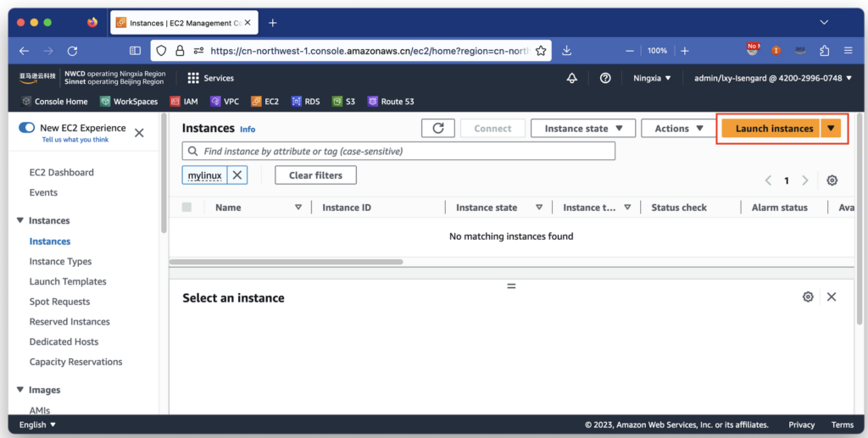Click the next page arrow
The width and height of the screenshot is (868, 438).
click(x=805, y=180)
